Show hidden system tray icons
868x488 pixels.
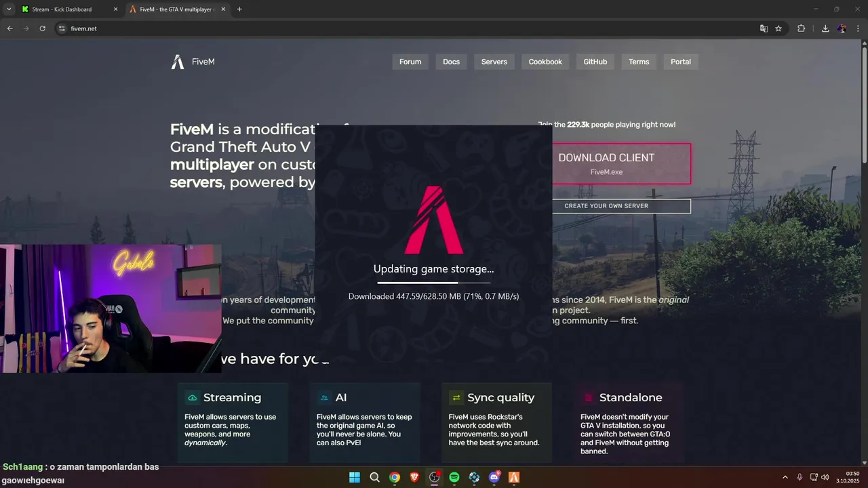785,477
